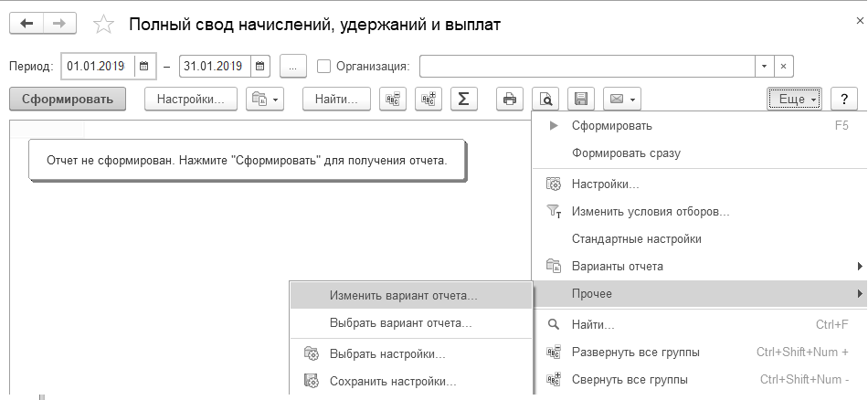Click the sum (Σ) toolbar icon
The image size is (868, 400).
pos(463,99)
